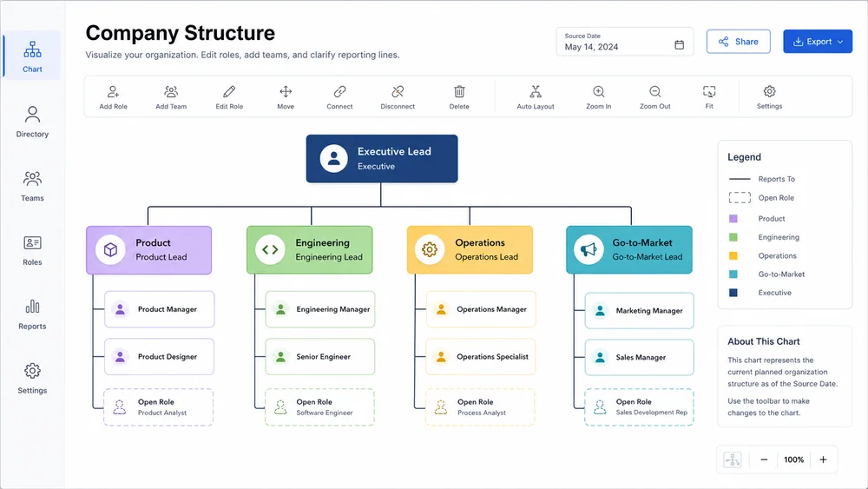Select the Operations Specialist role
Viewport: 868px width, 489px height.
[x=481, y=357]
